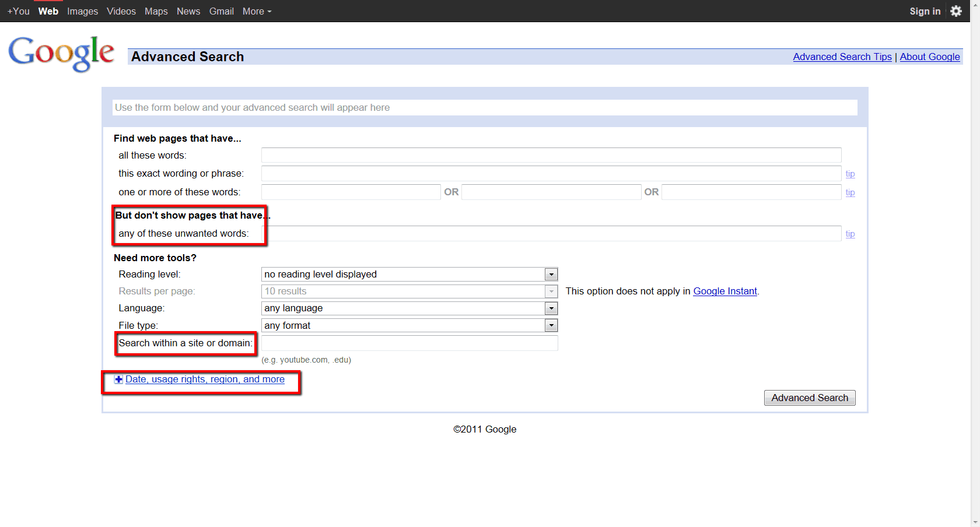980x527 pixels.
Task: Expand Date, usage rights, region options
Action: pyautogui.click(x=204, y=380)
